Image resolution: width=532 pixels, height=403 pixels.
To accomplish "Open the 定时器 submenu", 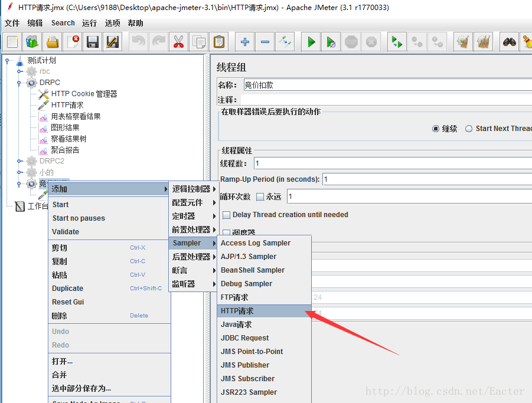I will [194, 216].
